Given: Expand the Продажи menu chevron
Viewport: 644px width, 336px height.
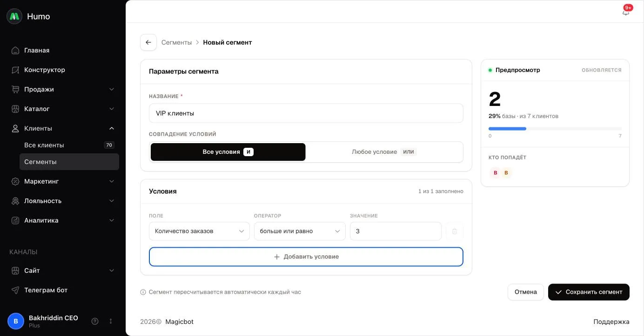Looking at the screenshot, I should pos(112,89).
